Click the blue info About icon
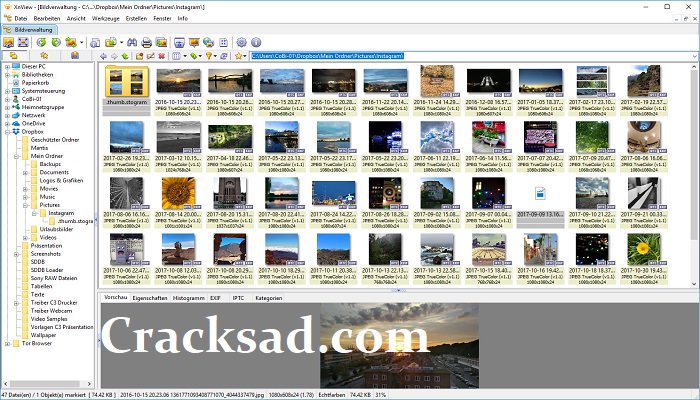 coord(256,42)
